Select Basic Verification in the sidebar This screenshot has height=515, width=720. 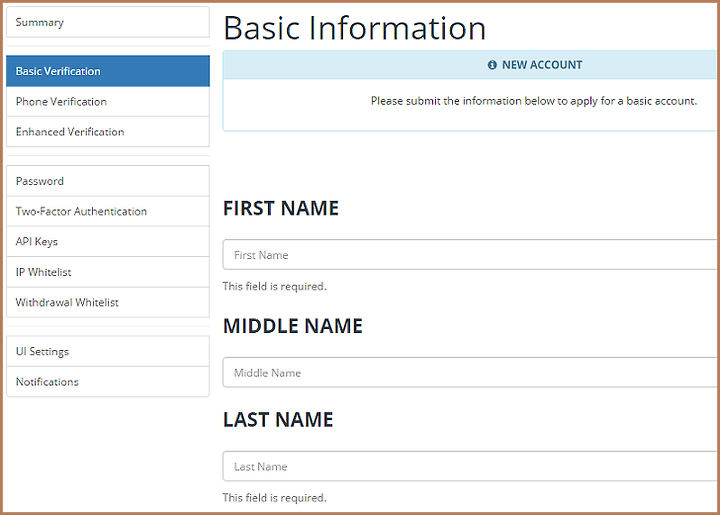[x=108, y=71]
